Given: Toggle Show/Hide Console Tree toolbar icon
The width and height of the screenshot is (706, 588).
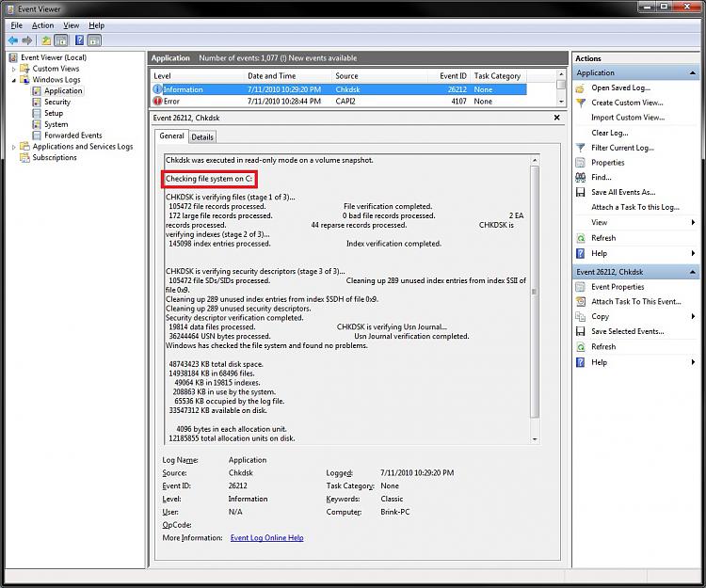Looking at the screenshot, I should click(x=61, y=40).
